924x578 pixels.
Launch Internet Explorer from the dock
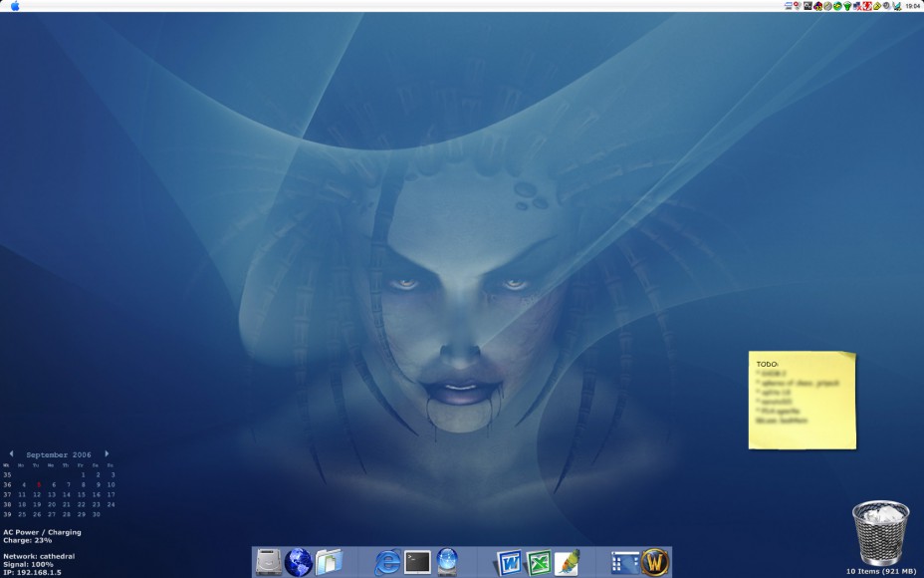[x=387, y=562]
